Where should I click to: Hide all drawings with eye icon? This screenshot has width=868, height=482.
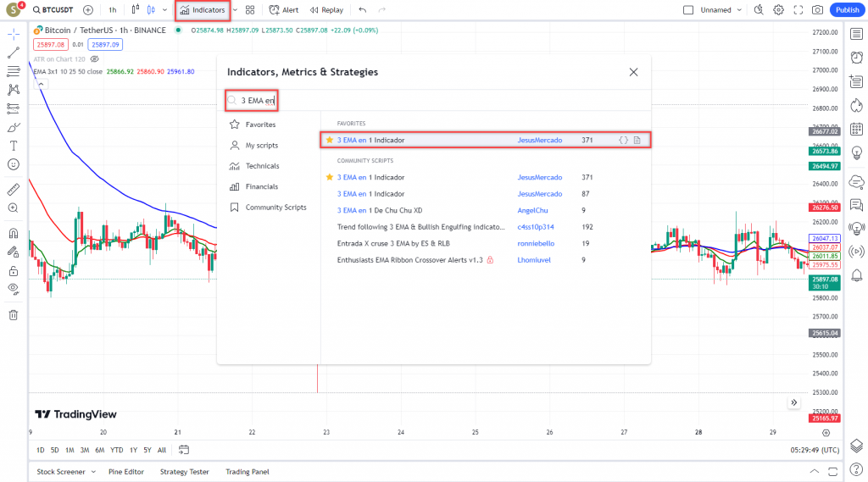tap(14, 289)
